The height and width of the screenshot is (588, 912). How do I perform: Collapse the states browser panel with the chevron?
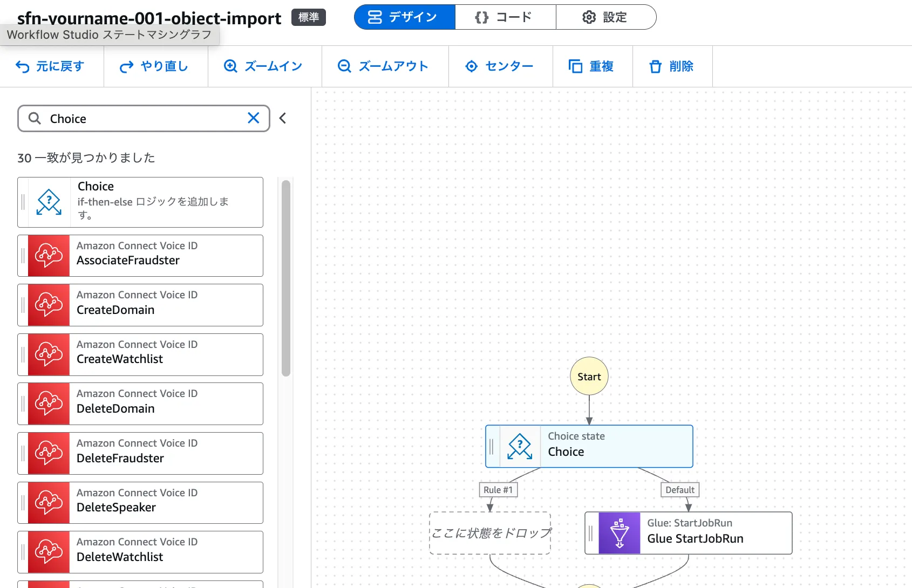pyautogui.click(x=283, y=118)
